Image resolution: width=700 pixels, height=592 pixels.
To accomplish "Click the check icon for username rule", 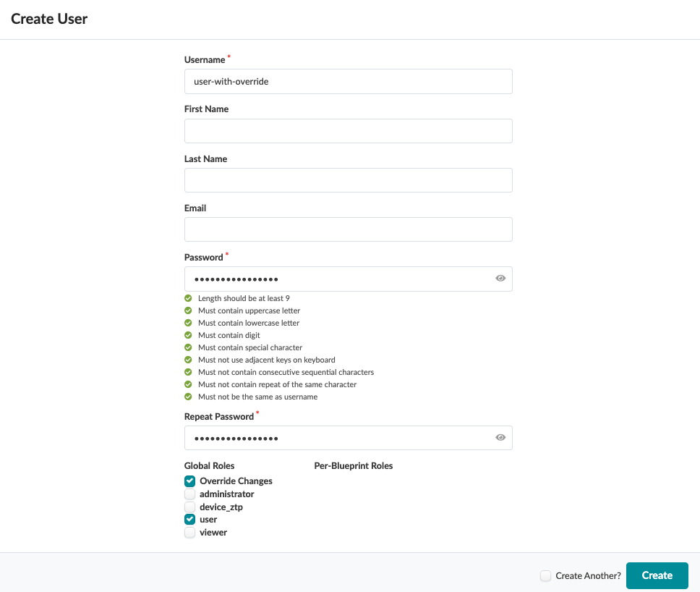I will tap(189, 397).
